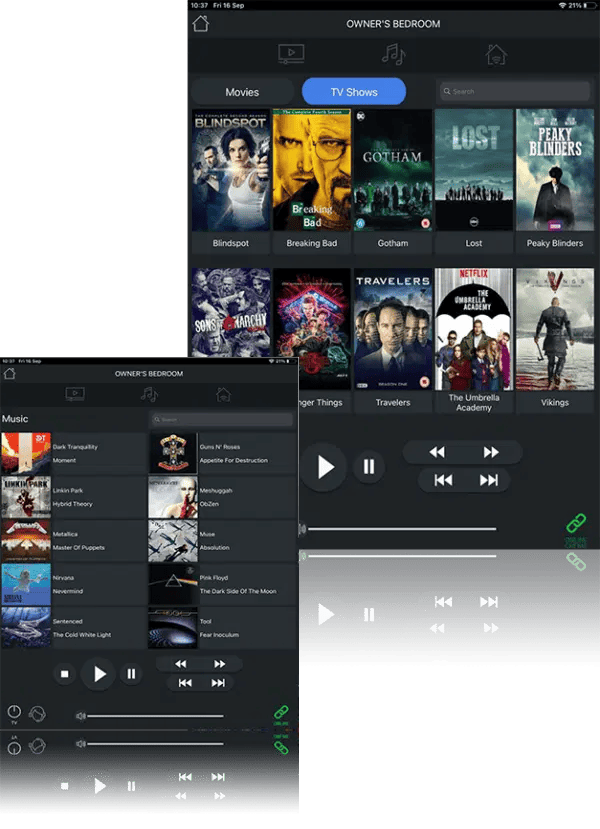Click the Search field on the TV Shows screen
This screenshot has height=829, width=600.
click(514, 91)
